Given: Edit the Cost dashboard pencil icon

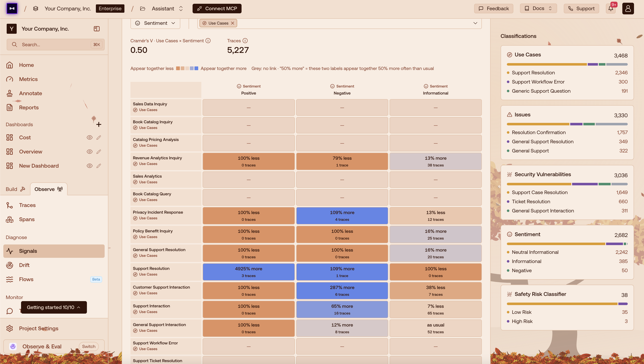Looking at the screenshot, I should click(99, 137).
